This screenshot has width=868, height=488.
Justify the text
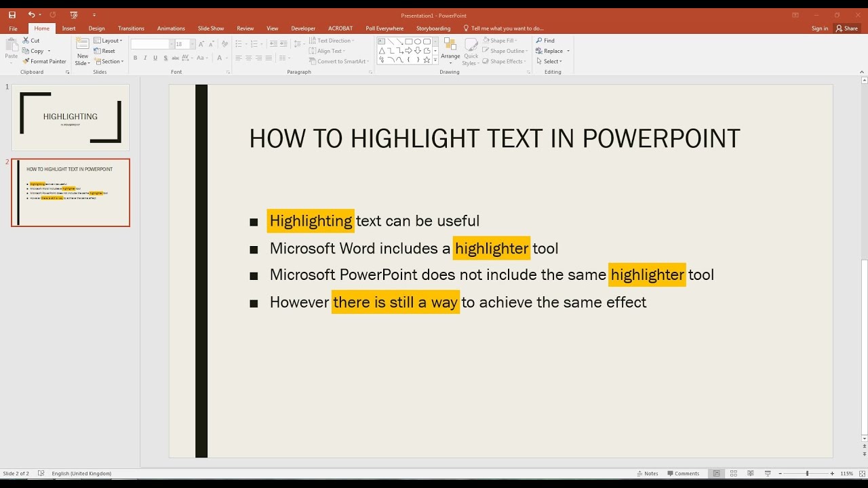tap(269, 58)
